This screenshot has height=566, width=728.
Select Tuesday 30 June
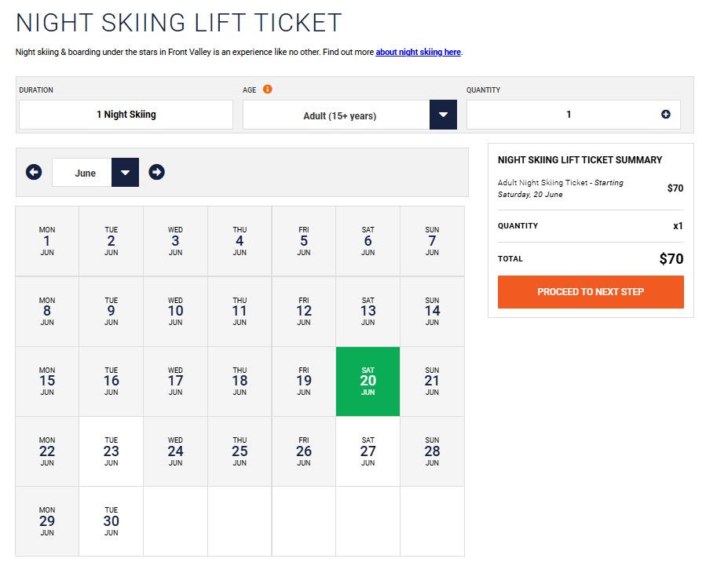coord(111,521)
